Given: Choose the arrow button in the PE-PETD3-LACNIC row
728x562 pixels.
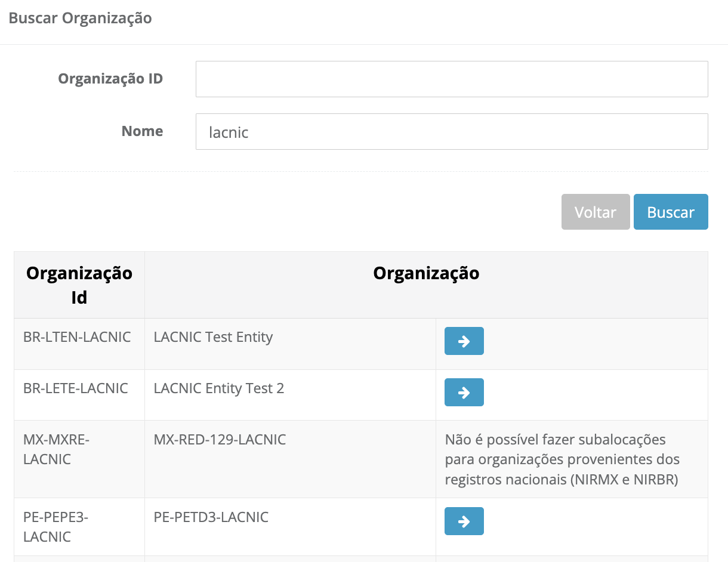Looking at the screenshot, I should click(464, 521).
